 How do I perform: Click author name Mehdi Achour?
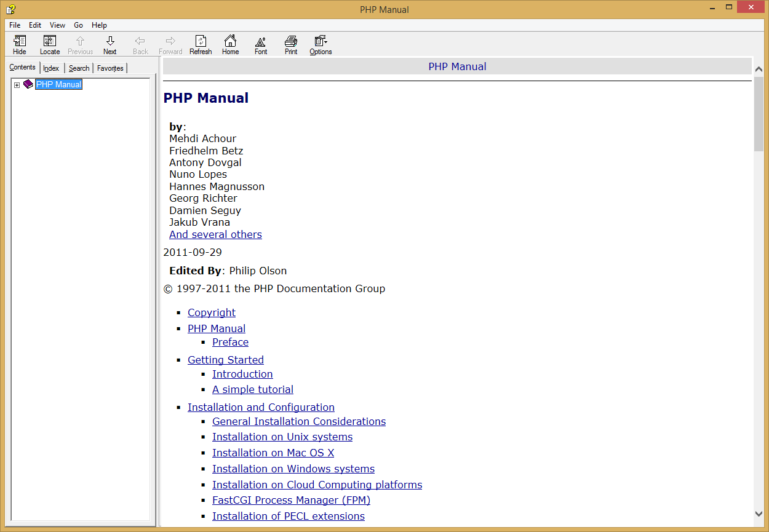[202, 138]
